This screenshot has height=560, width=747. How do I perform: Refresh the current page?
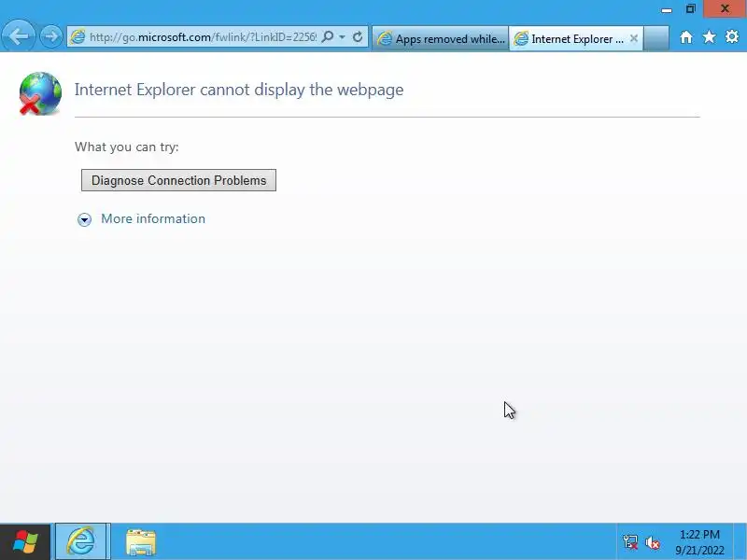click(x=358, y=36)
